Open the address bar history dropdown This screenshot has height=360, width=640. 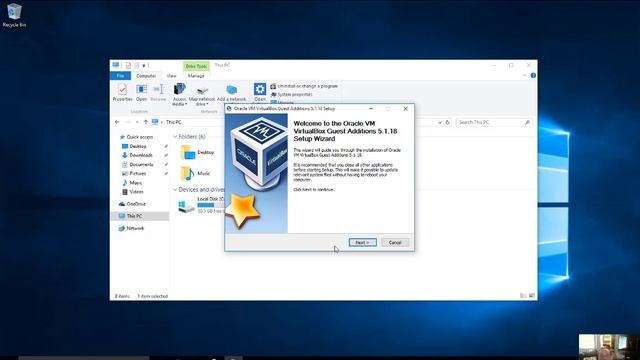[x=440, y=122]
